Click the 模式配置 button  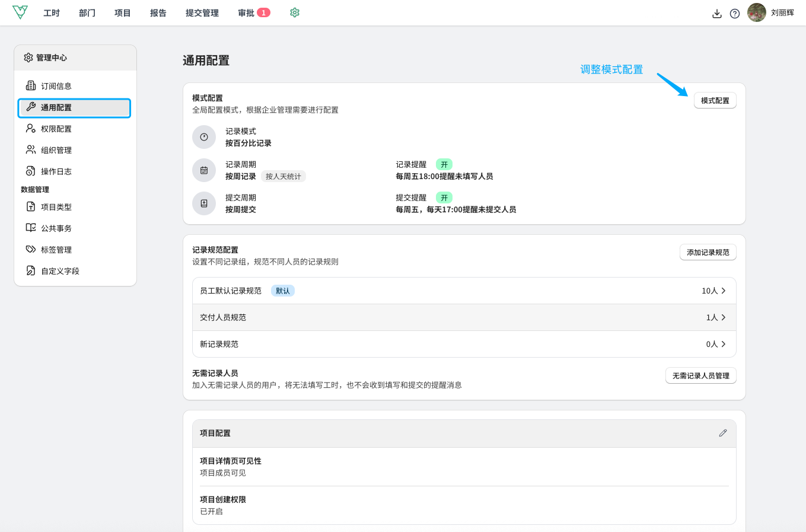click(715, 101)
